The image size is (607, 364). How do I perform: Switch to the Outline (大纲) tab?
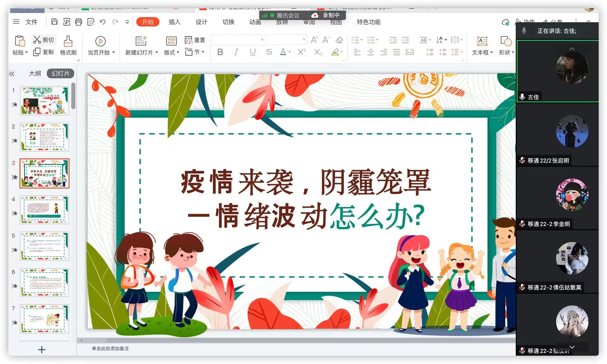coord(35,73)
